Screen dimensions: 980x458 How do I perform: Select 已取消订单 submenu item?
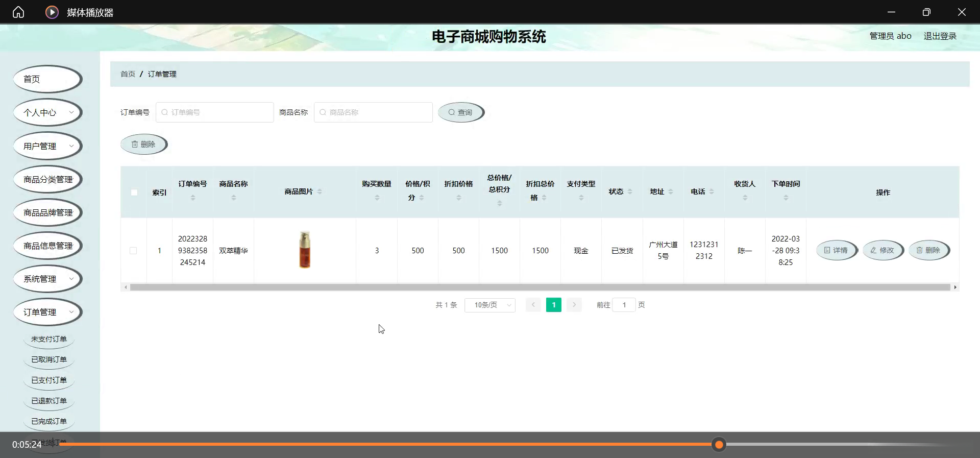(x=49, y=359)
